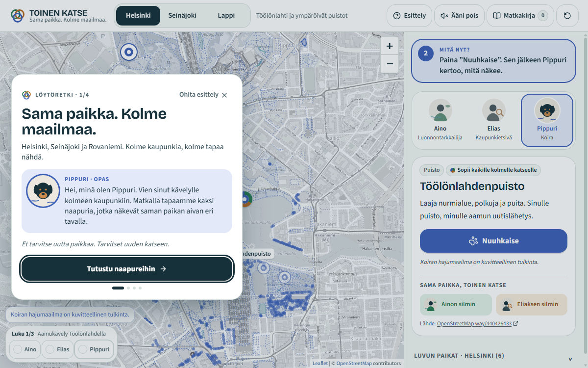Click the Nuuhkaise sniff button
Screen dimensions: 588x368
click(493, 241)
